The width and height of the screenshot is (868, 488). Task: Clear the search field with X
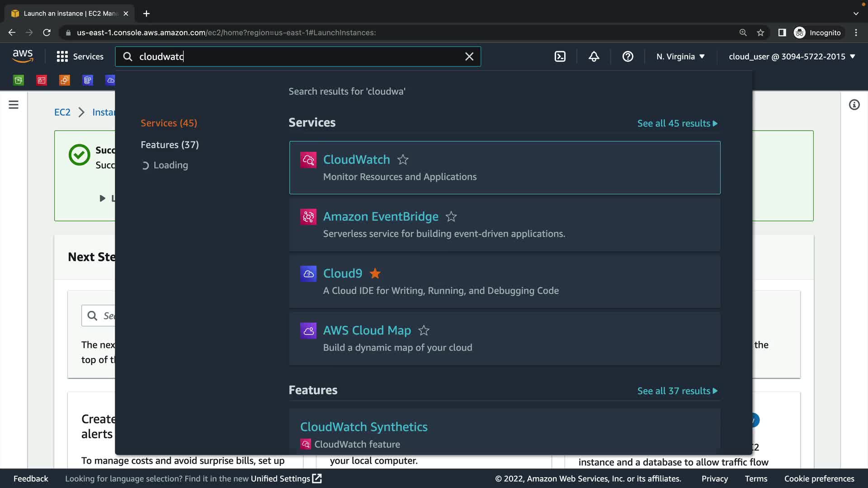pyautogui.click(x=469, y=56)
